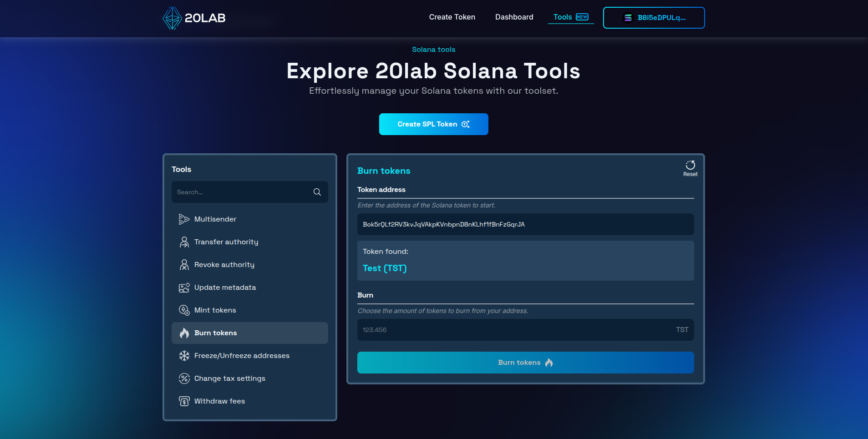Click the Mint tokens coin icon
This screenshot has width=868, height=439.
coord(184,310)
